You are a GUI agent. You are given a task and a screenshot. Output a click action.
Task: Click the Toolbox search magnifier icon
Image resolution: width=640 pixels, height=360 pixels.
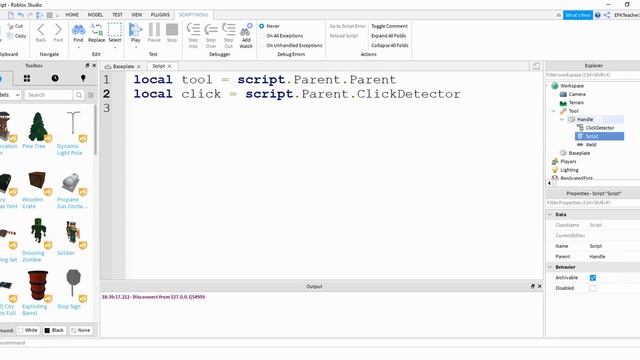pyautogui.click(x=78, y=95)
